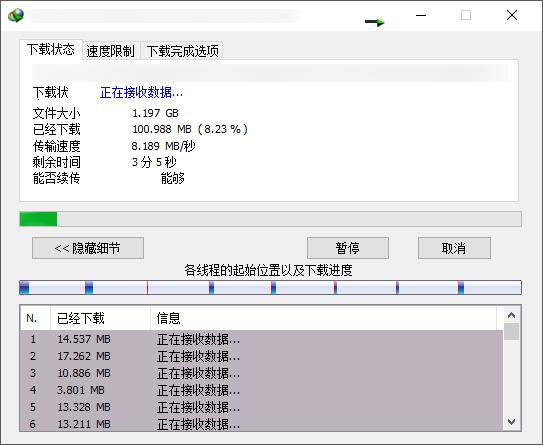Click scroll up arrow in thread list
Screen dimensions: 543x445
point(511,315)
